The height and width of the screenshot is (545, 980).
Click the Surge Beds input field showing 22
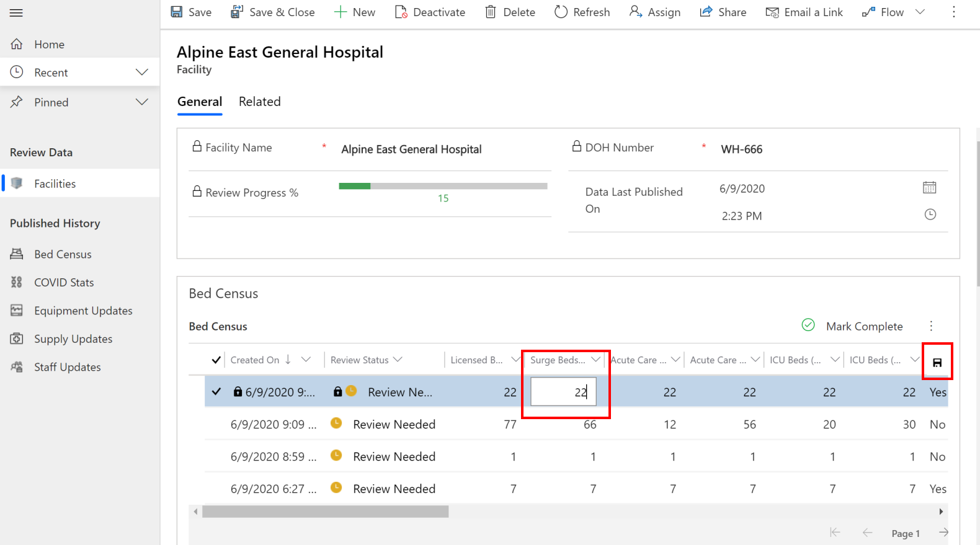click(x=563, y=392)
